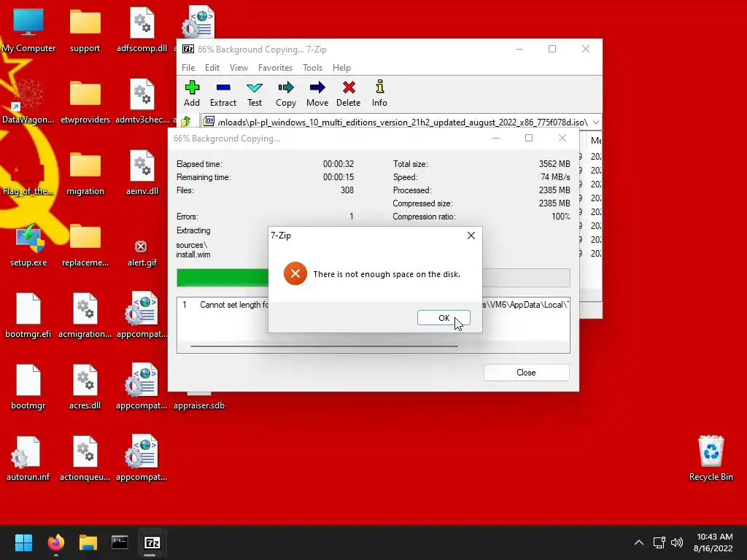Open the Help menu in 7-Zip
Screen dimensions: 747x560
pos(341,68)
